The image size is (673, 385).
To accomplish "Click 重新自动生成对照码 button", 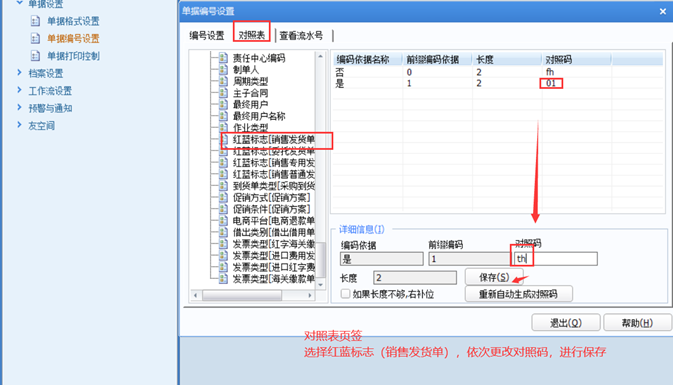I will tap(518, 294).
